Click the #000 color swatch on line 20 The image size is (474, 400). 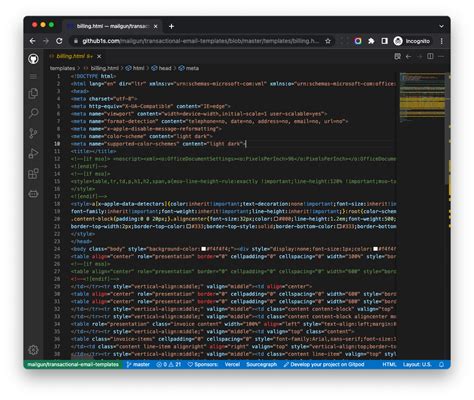coord(276,219)
